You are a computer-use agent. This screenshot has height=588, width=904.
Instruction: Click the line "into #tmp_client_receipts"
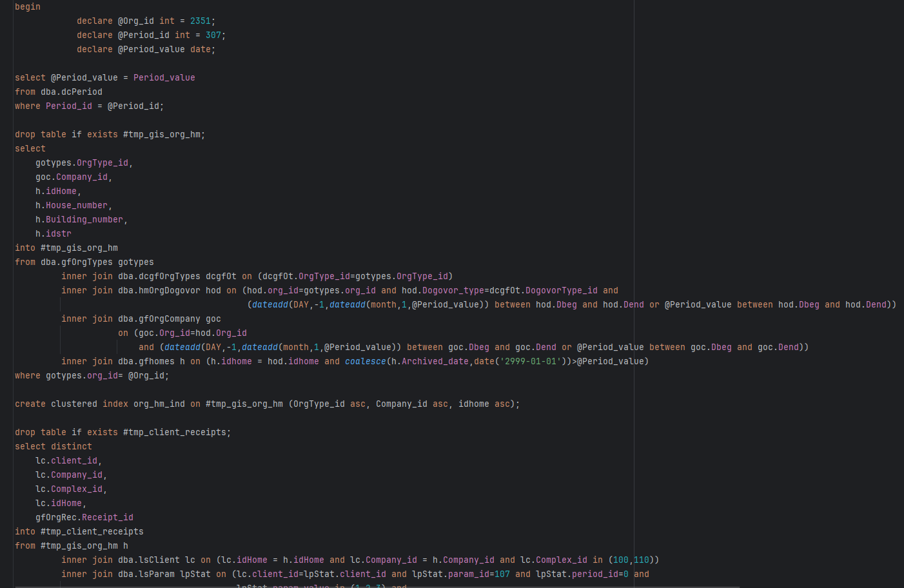tap(79, 532)
